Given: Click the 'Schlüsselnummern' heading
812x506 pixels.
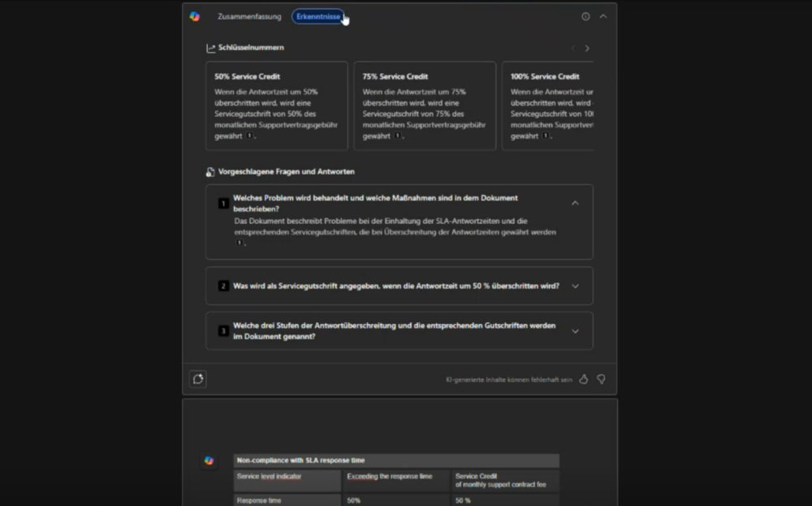Looking at the screenshot, I should tap(251, 48).
